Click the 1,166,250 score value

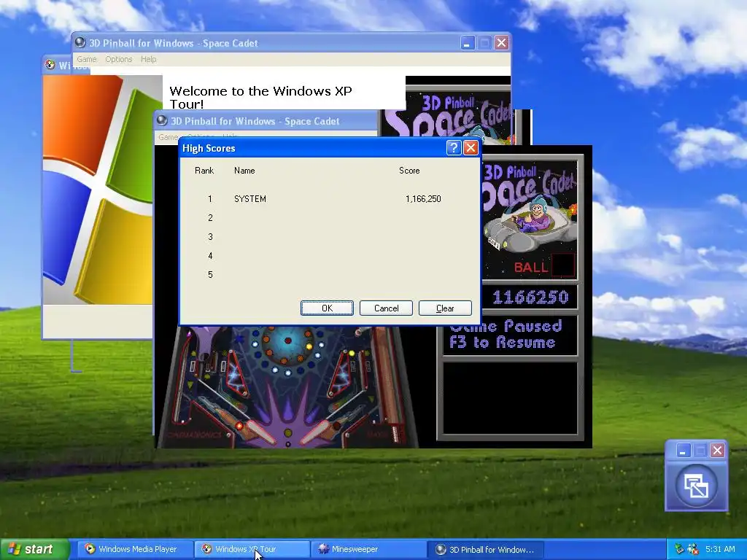click(x=423, y=199)
